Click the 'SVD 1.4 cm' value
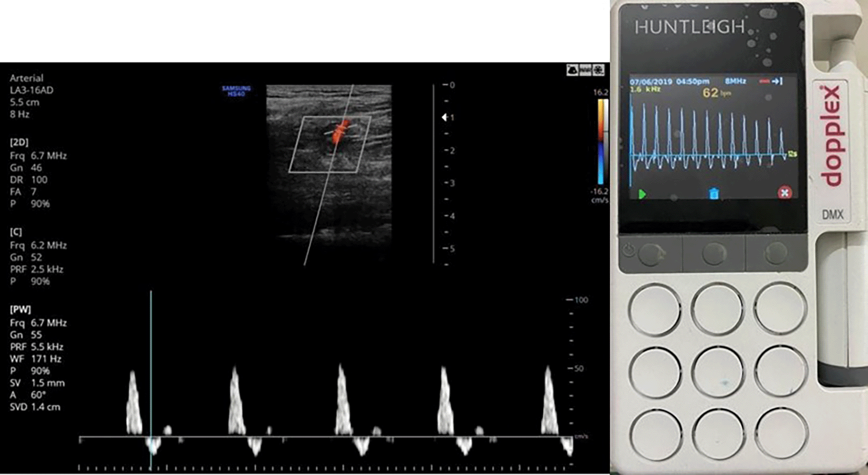 point(35,407)
